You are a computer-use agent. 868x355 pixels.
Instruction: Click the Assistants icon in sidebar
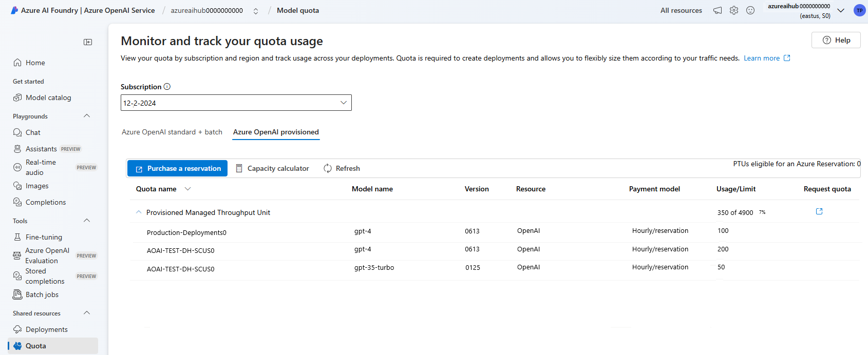[17, 149]
